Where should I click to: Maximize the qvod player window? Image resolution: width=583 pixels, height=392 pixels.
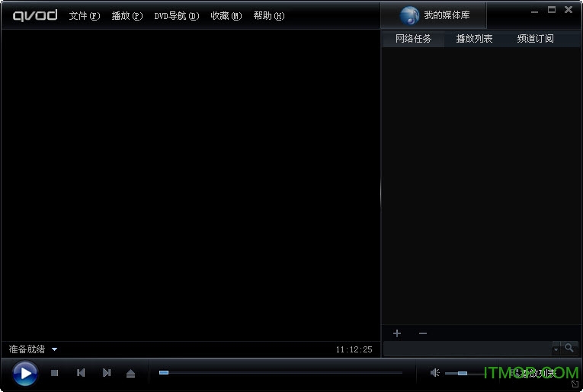pyautogui.click(x=552, y=10)
